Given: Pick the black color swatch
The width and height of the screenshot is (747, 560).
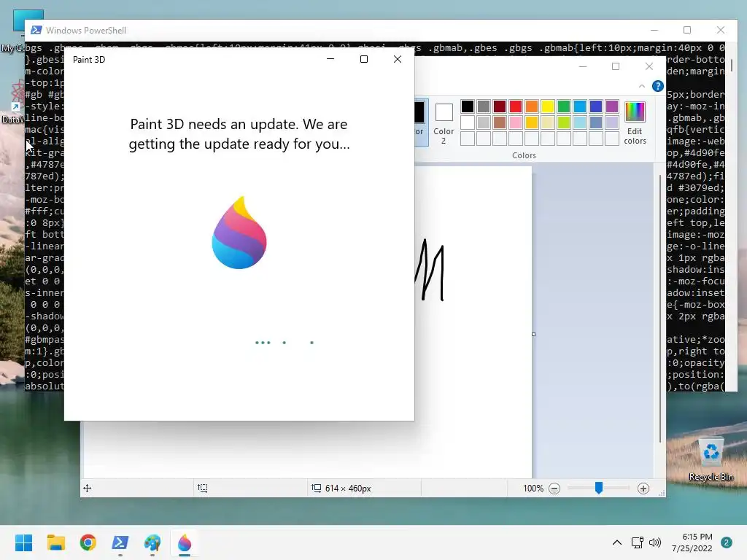Looking at the screenshot, I should click(468, 106).
